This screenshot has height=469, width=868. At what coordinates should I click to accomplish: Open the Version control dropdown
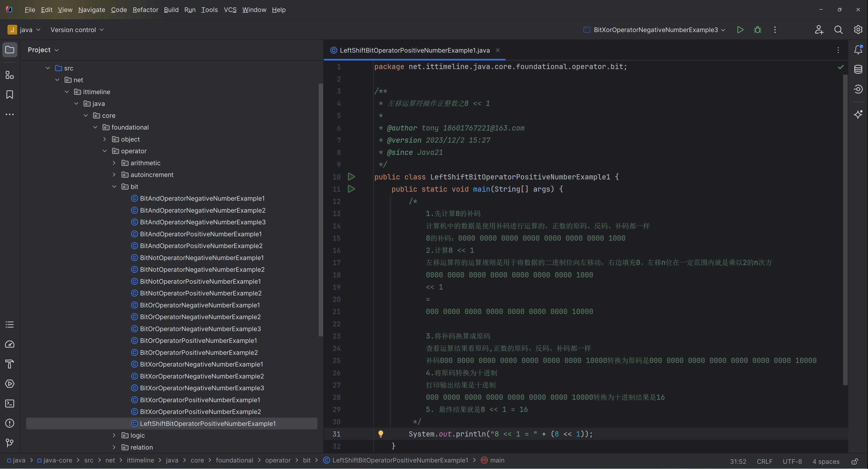77,30
